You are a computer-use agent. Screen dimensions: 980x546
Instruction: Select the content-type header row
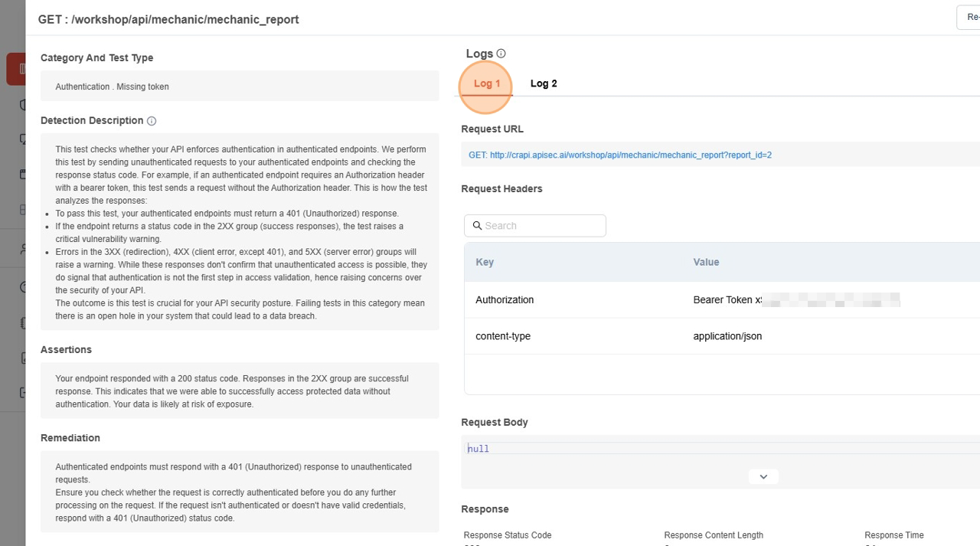coord(503,336)
